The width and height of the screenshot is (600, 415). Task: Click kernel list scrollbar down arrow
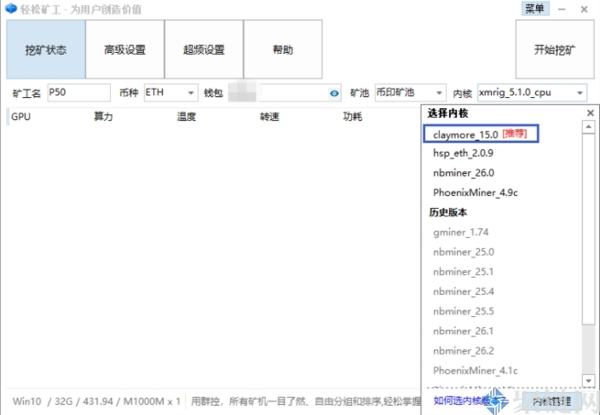pos(589,381)
